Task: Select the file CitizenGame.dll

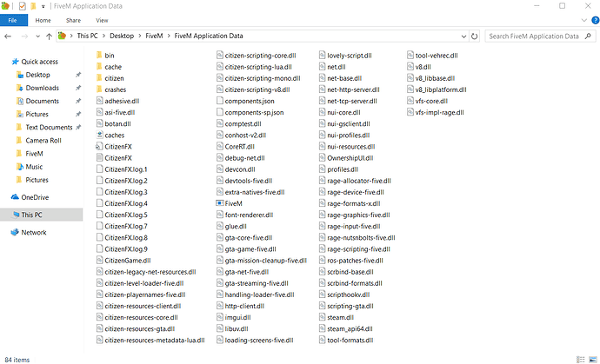Action: pos(123,261)
